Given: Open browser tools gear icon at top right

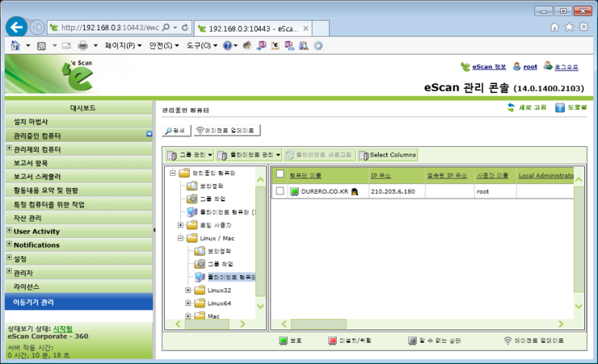Looking at the screenshot, I should 583,27.
